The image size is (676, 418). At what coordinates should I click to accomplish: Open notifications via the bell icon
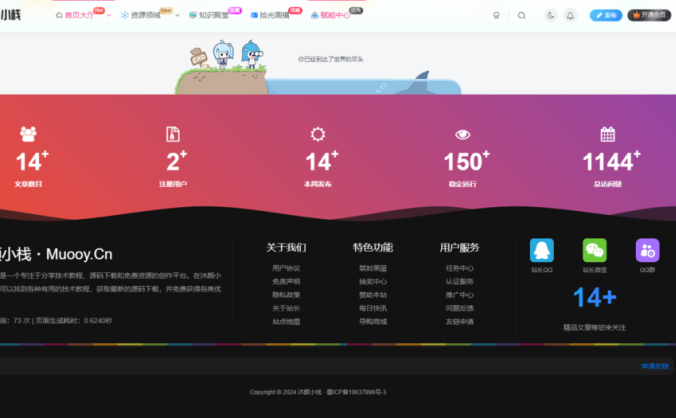click(570, 16)
